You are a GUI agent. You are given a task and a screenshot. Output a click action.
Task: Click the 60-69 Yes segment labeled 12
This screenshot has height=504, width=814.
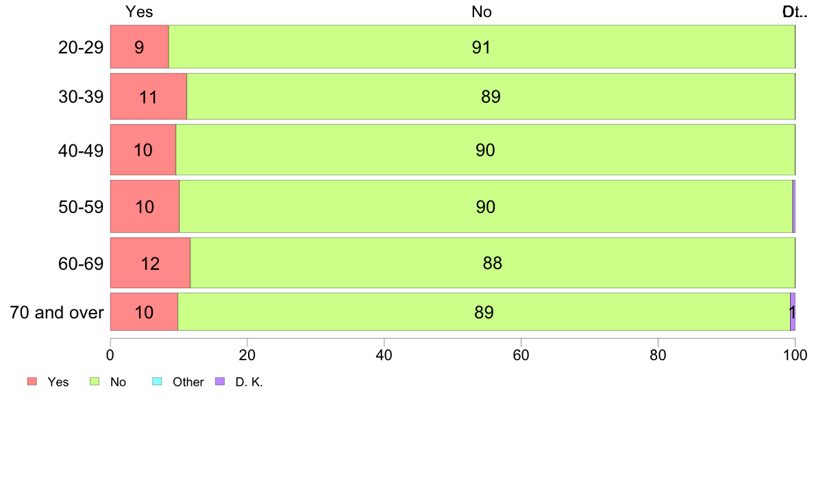point(151,263)
